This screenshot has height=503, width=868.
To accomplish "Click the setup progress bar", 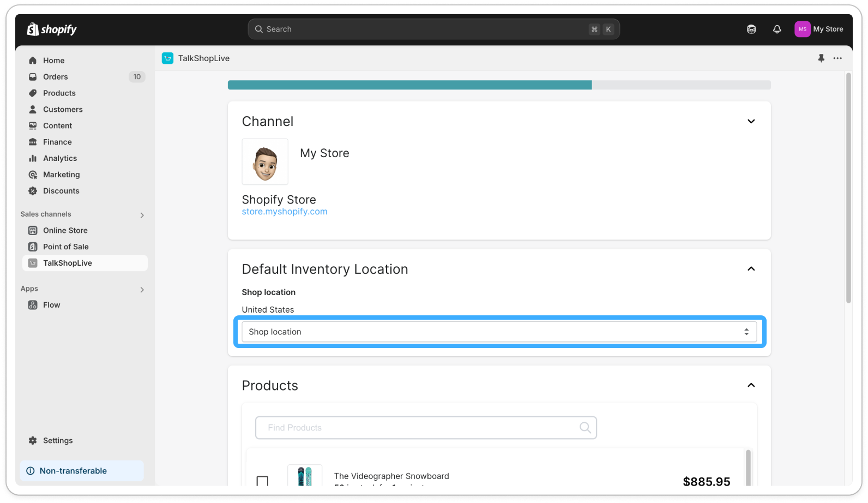I will 499,85.
